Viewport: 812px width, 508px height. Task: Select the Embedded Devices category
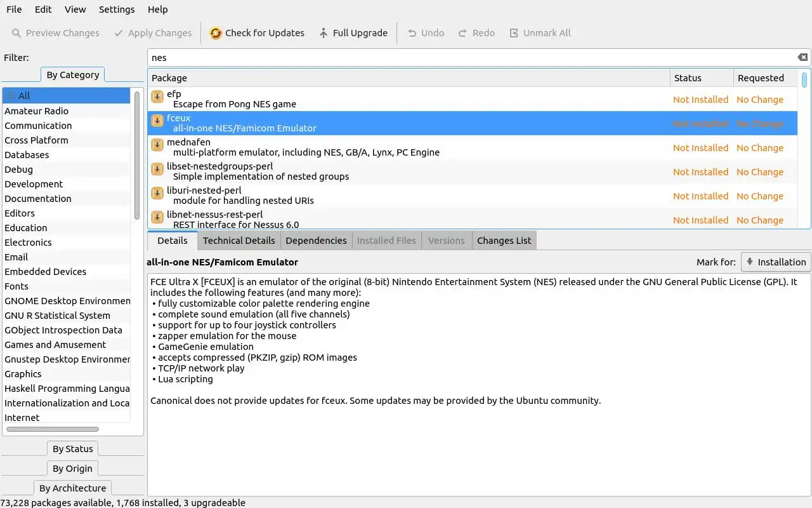[66, 272]
